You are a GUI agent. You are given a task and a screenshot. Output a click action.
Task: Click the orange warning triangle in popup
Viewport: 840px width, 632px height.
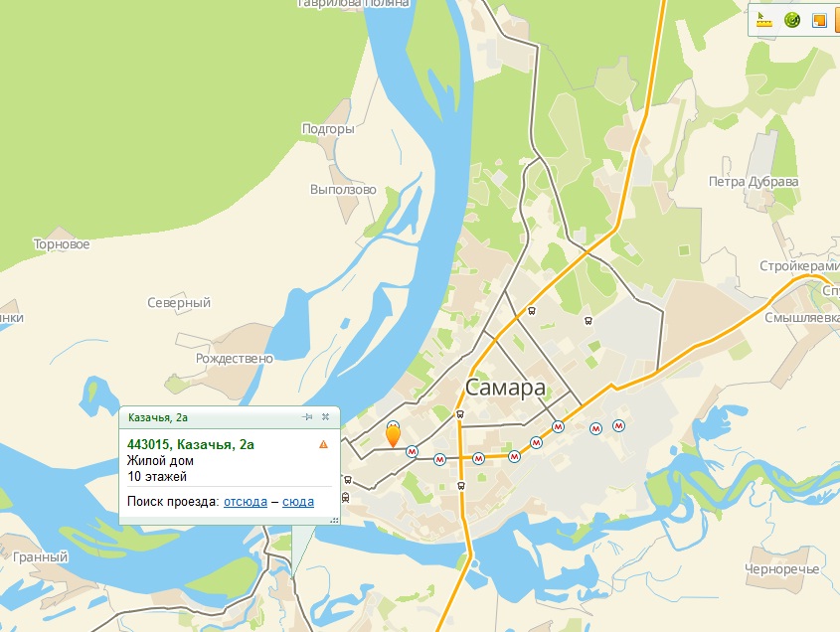(323, 444)
